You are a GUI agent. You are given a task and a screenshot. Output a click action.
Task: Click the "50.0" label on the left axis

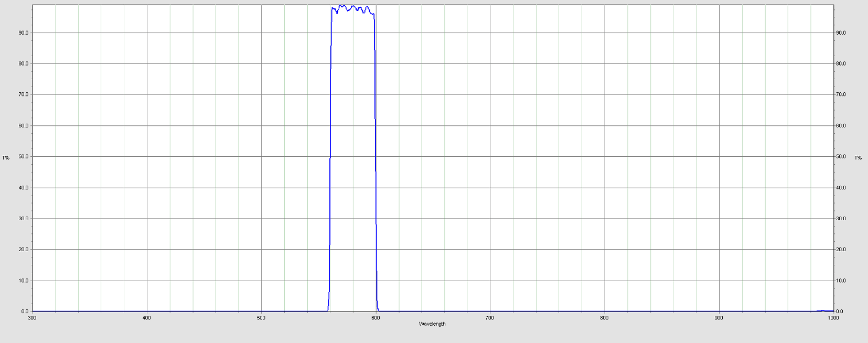click(x=24, y=157)
